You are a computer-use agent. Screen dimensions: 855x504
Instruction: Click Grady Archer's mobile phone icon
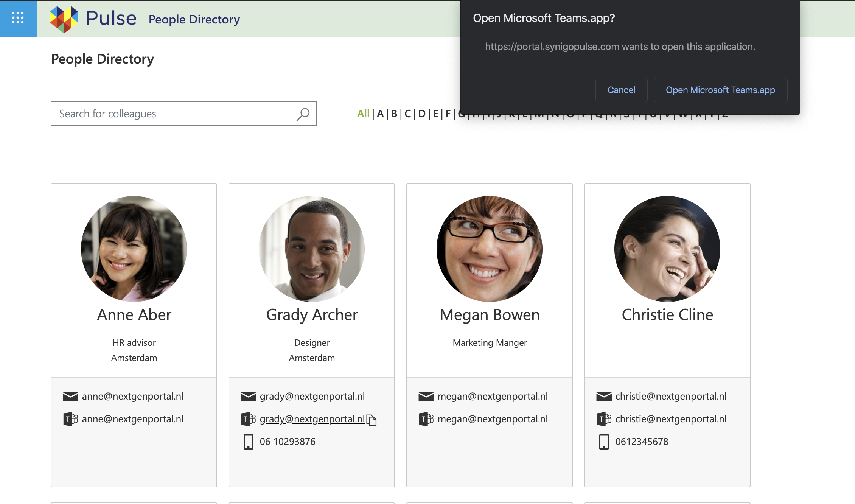(x=248, y=442)
